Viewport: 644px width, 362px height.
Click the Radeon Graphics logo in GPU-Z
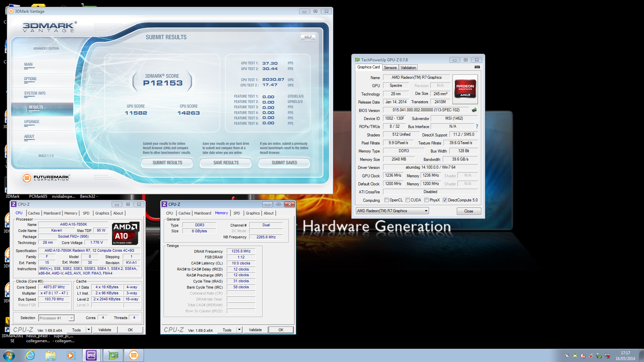(x=465, y=89)
